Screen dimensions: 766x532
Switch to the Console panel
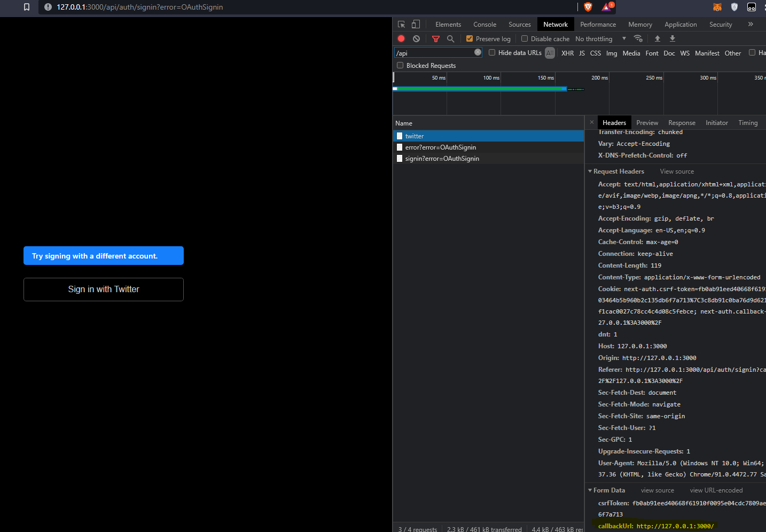484,24
